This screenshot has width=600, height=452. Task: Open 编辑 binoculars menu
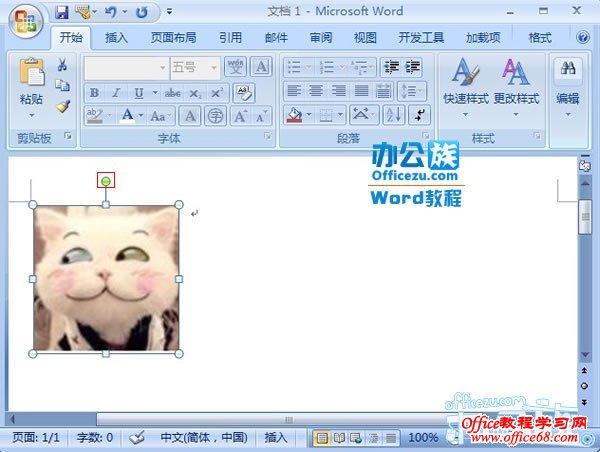point(568,87)
